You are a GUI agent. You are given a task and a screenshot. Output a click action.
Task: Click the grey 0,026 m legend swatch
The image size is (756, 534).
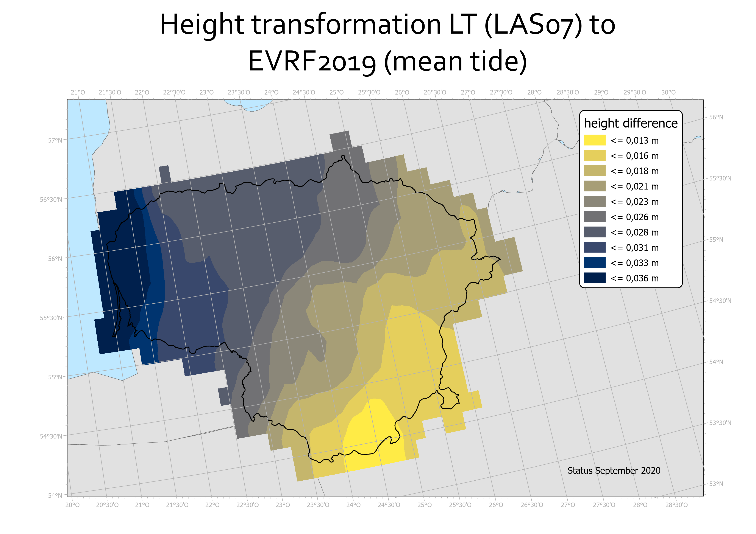[595, 216]
